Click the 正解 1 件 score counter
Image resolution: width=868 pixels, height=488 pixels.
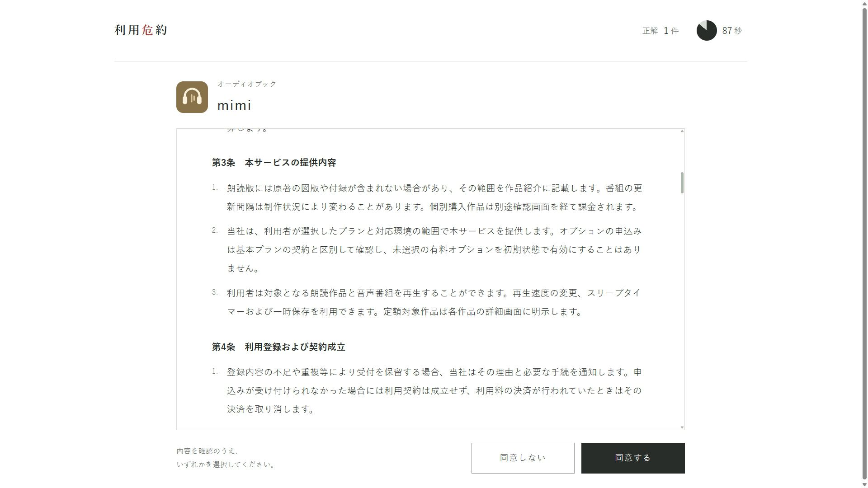coord(660,31)
